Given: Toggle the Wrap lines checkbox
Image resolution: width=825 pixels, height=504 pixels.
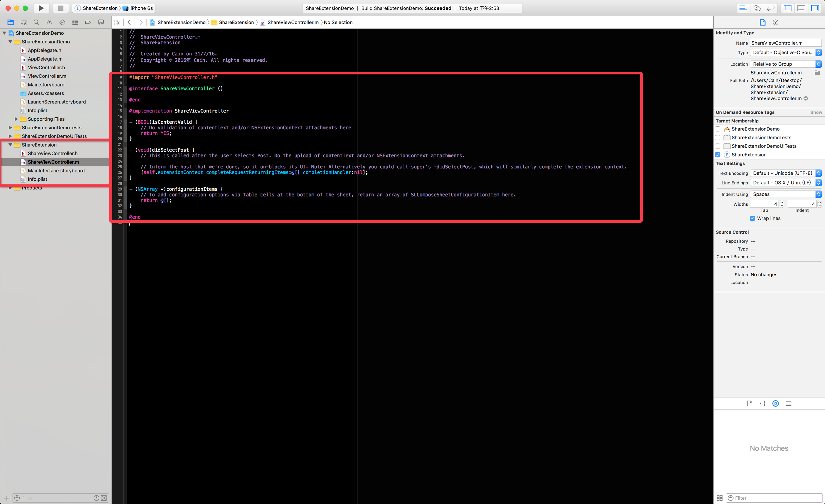Looking at the screenshot, I should [752, 218].
